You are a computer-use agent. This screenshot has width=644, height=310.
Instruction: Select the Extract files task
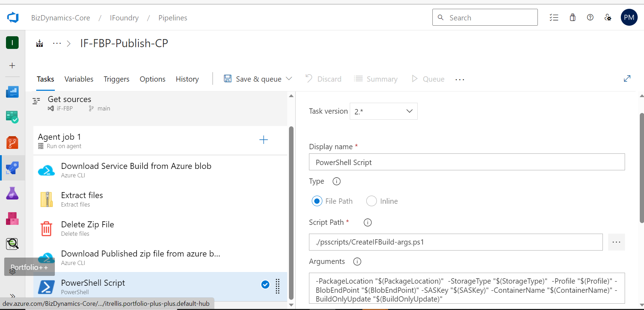[x=160, y=199]
